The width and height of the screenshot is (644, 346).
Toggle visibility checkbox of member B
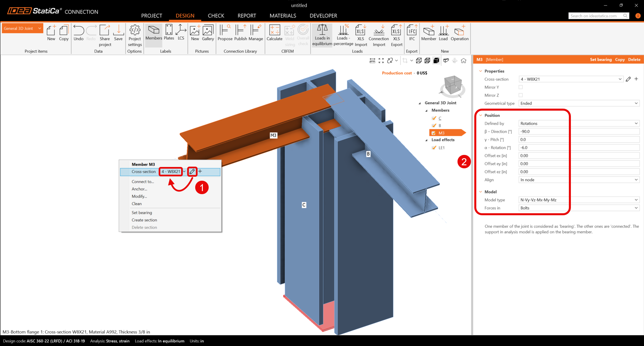point(434,125)
